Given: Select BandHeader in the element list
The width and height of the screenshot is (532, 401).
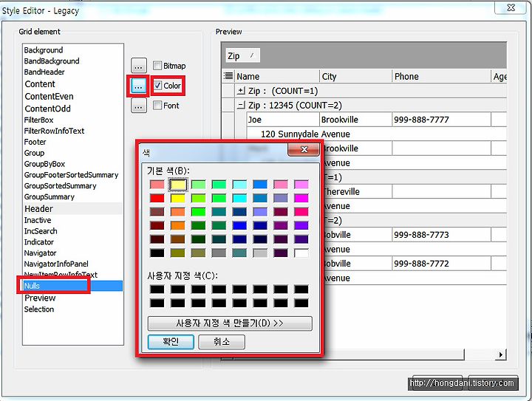Looking at the screenshot, I should (72, 72).
